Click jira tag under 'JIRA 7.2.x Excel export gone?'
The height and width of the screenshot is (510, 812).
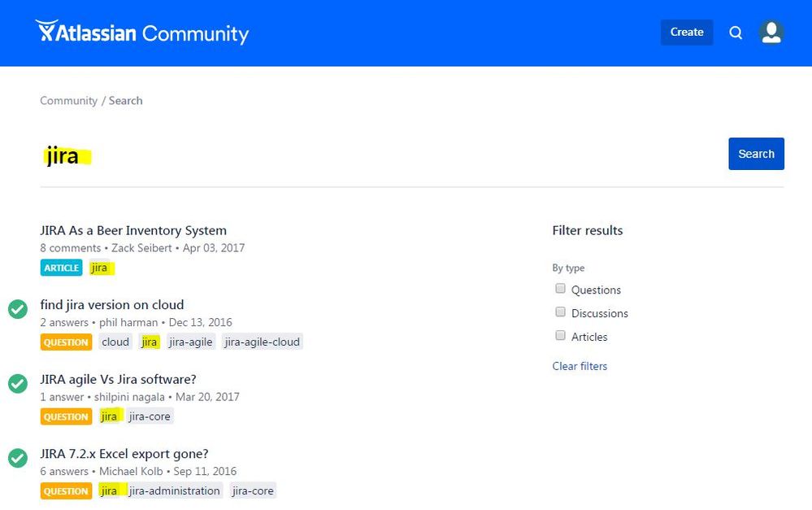coord(109,490)
